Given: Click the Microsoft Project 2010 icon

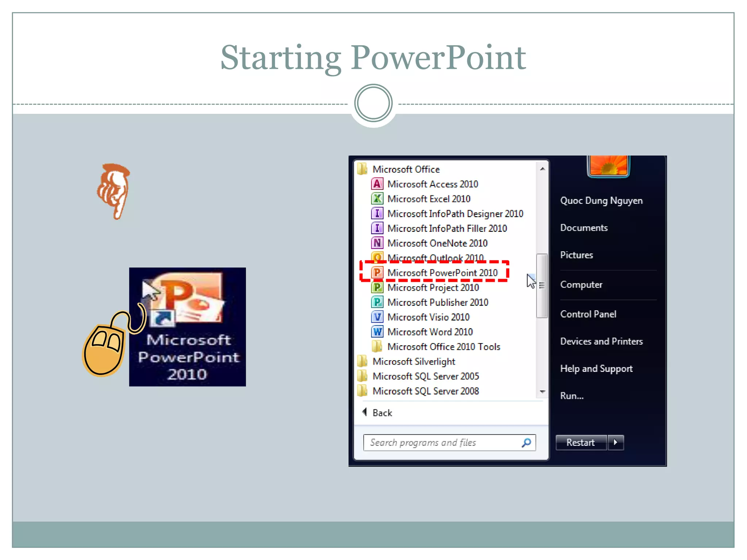Looking at the screenshot, I should [377, 288].
